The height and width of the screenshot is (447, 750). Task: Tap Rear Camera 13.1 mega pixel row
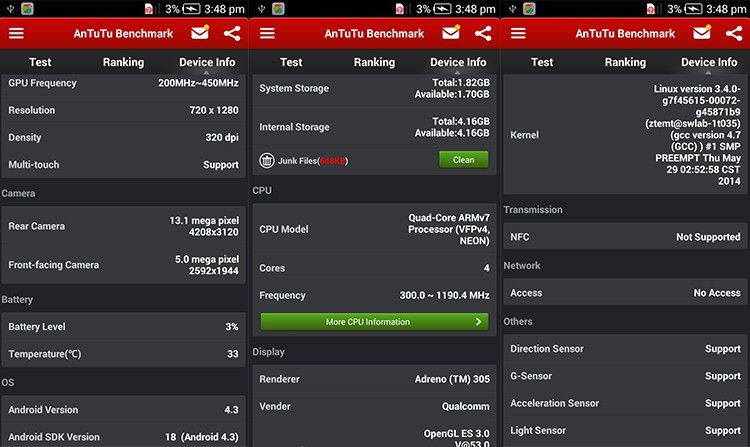click(123, 226)
